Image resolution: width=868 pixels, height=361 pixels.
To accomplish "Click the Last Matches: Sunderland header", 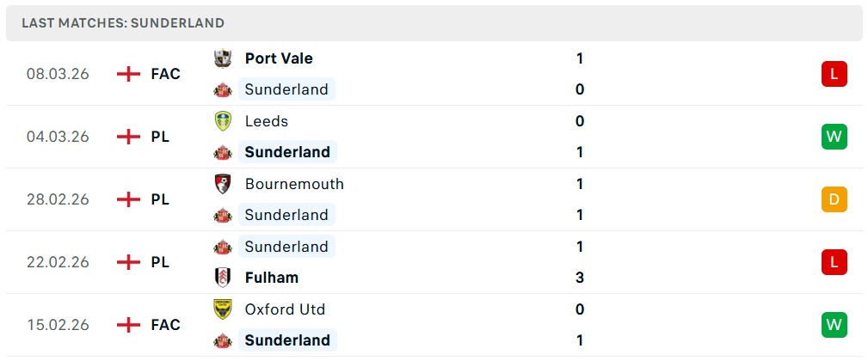I will (123, 23).
